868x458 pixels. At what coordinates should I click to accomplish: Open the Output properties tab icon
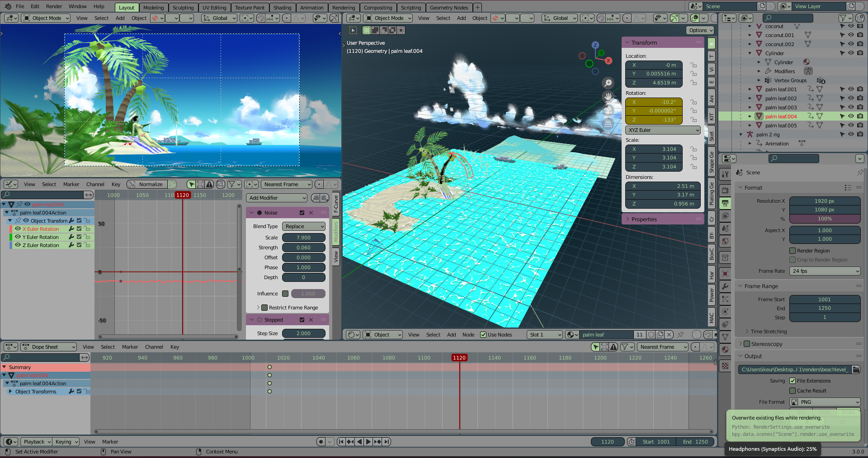[725, 203]
